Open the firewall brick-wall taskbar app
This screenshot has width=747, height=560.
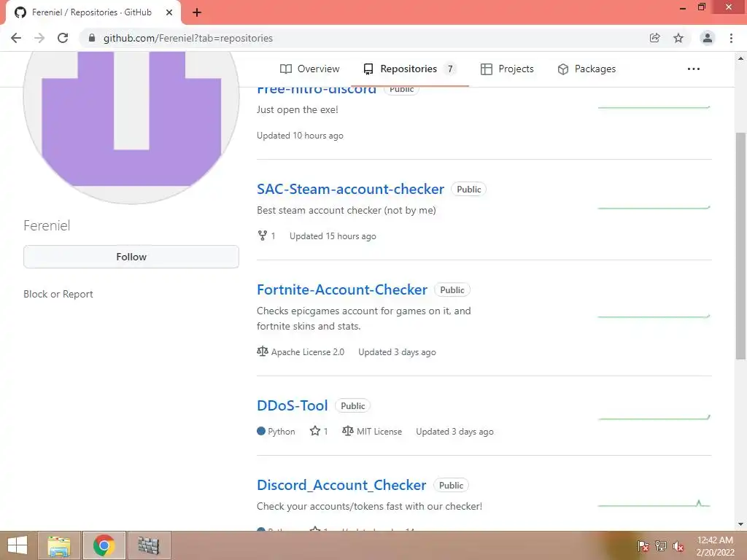[149, 545]
